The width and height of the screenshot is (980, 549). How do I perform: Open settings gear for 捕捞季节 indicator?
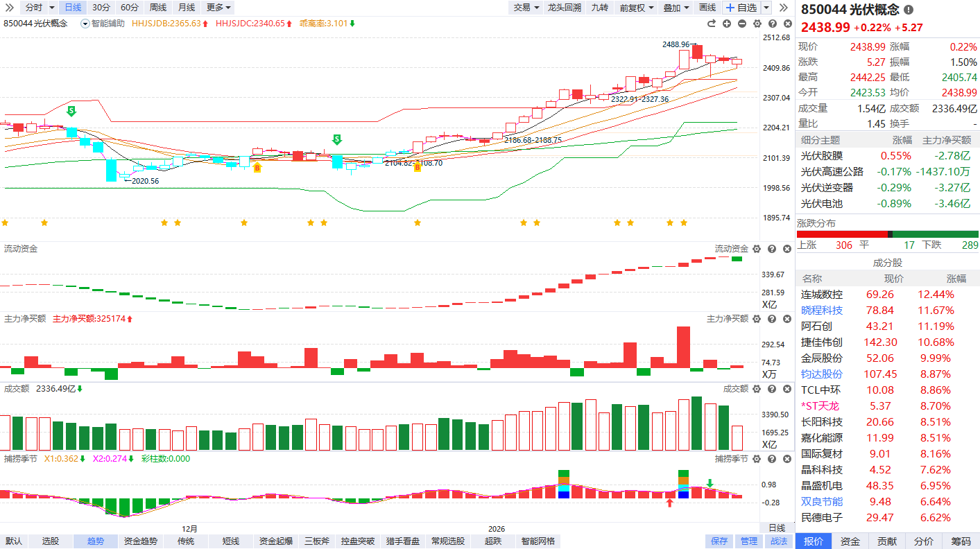[x=757, y=459]
